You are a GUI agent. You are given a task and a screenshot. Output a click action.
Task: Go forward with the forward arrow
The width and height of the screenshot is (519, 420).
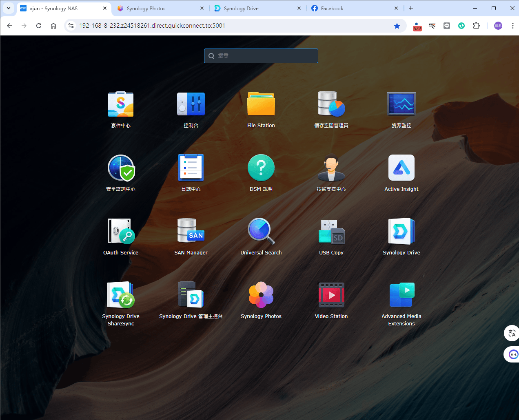click(24, 26)
